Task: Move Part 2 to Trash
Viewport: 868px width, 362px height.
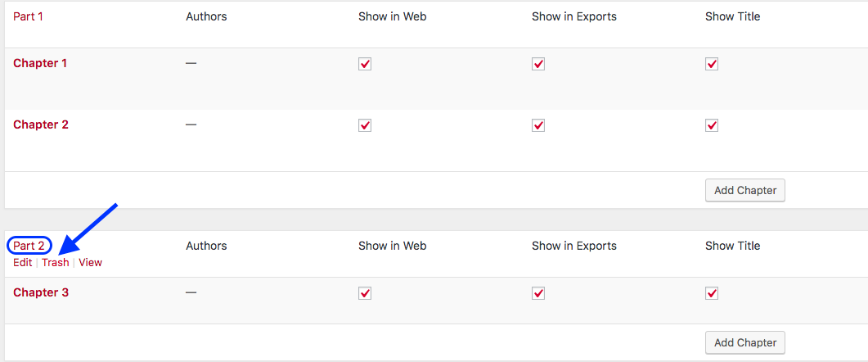Action: tap(56, 262)
